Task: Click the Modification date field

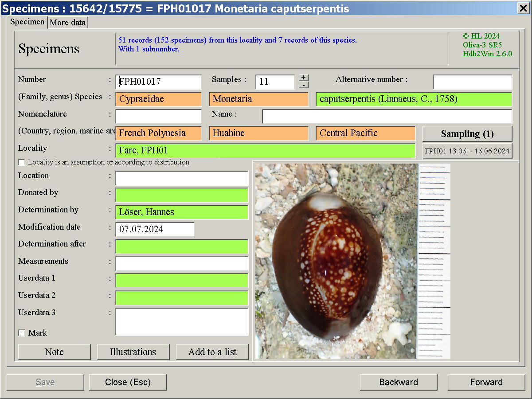Action: pyautogui.click(x=155, y=229)
